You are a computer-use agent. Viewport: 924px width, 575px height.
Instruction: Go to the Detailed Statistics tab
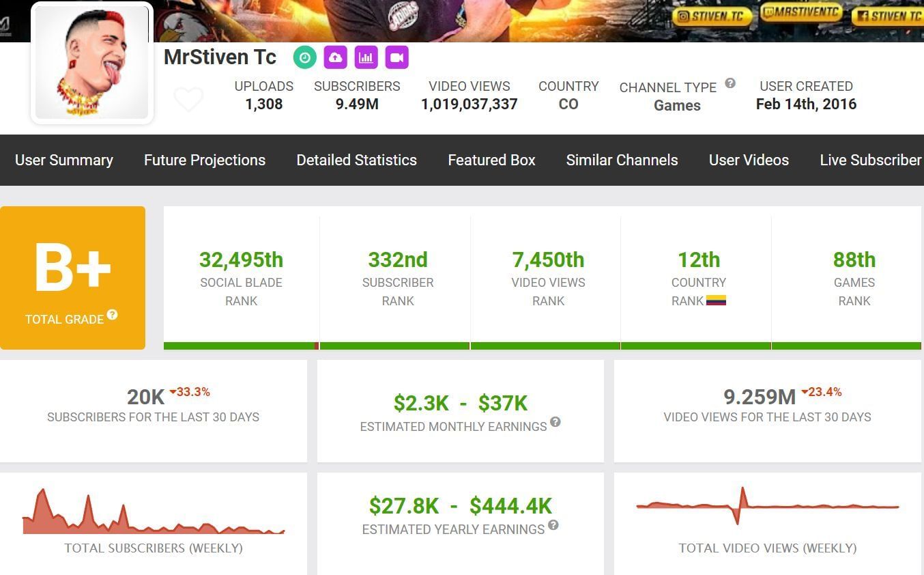356,160
